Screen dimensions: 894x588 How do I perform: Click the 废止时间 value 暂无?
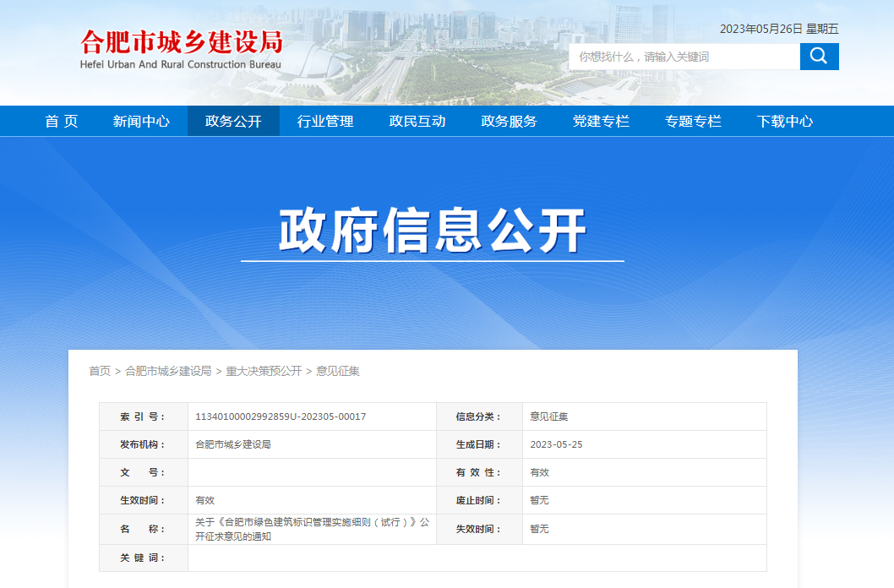coord(539,500)
